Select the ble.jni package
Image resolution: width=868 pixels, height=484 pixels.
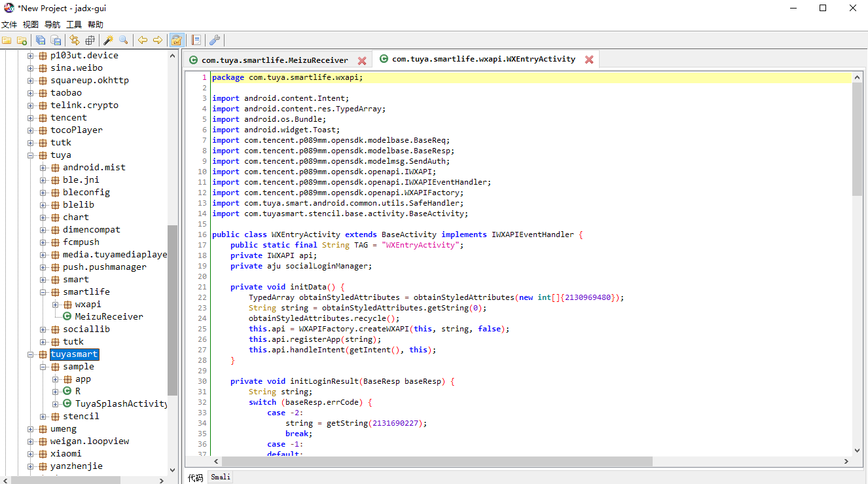(81, 180)
